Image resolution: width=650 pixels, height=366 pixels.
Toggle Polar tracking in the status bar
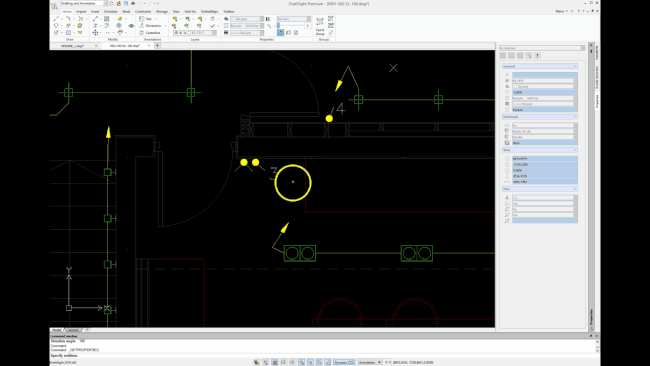[x=292, y=362]
